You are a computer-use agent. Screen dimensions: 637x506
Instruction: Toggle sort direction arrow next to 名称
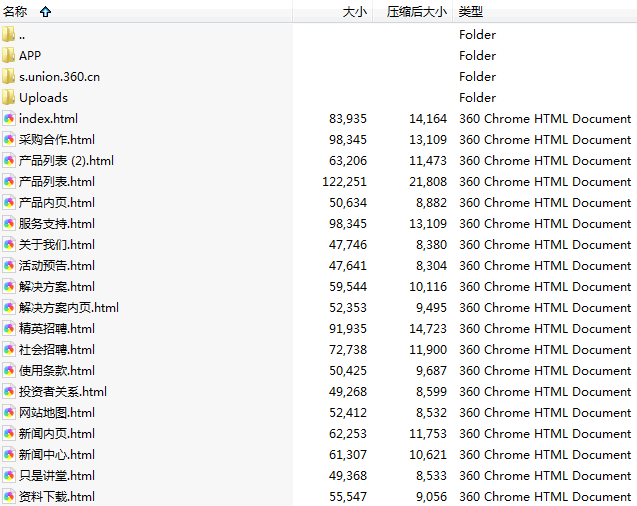click(x=46, y=12)
